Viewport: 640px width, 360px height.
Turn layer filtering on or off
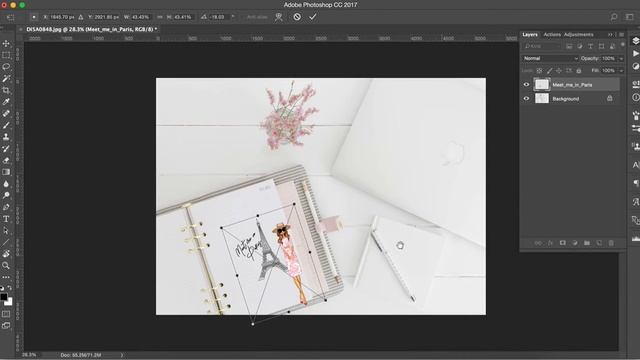click(x=622, y=44)
